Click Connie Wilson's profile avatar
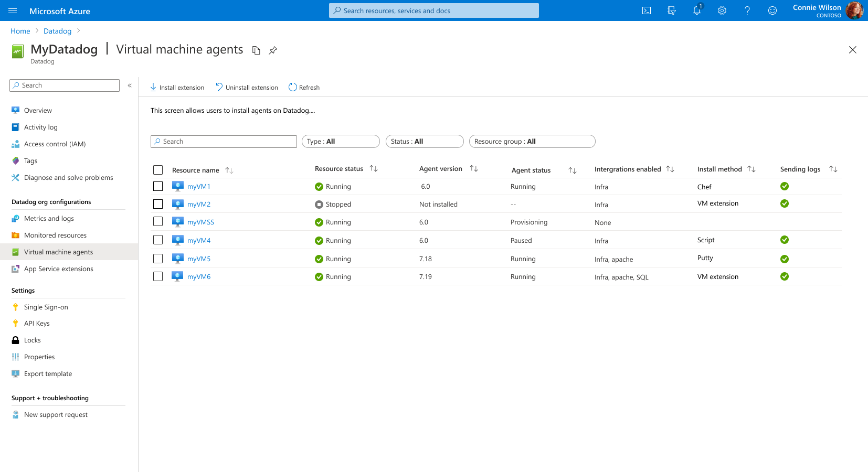The image size is (868, 472). click(855, 10)
